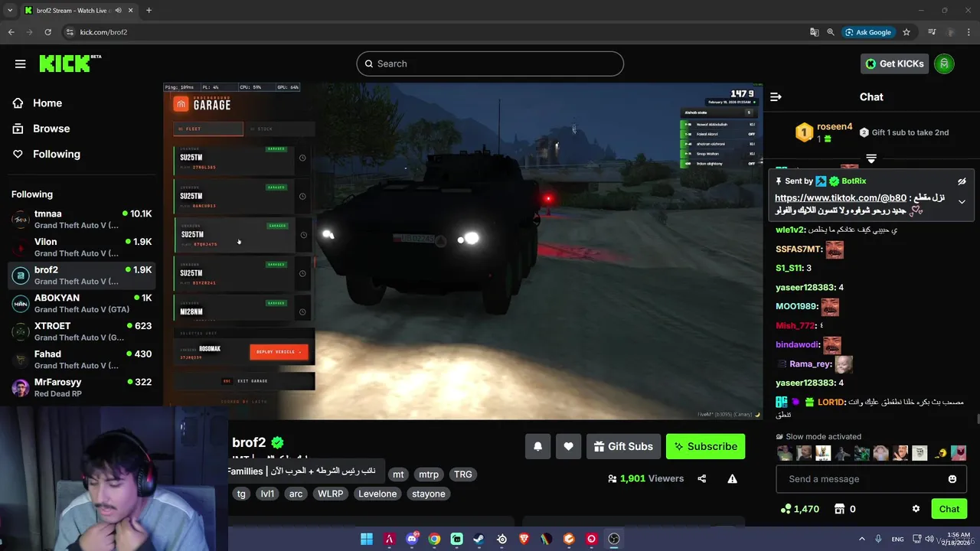Hide the pinned BotRix message
The width and height of the screenshot is (980, 551).
coord(962,181)
